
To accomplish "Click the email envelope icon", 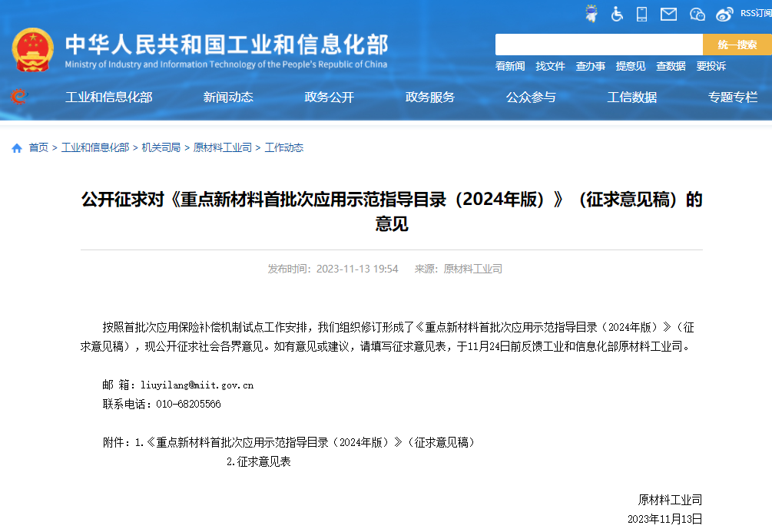I will pos(668,13).
